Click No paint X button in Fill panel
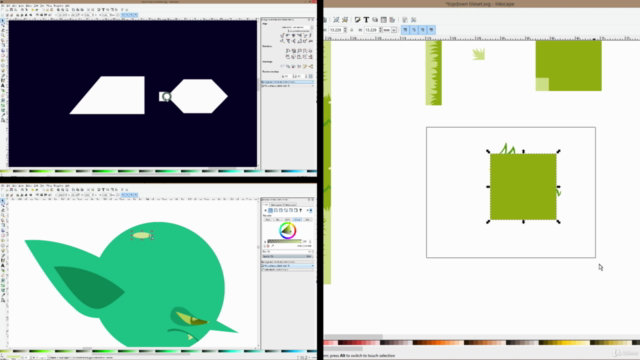This screenshot has height=360, width=640. point(266,210)
